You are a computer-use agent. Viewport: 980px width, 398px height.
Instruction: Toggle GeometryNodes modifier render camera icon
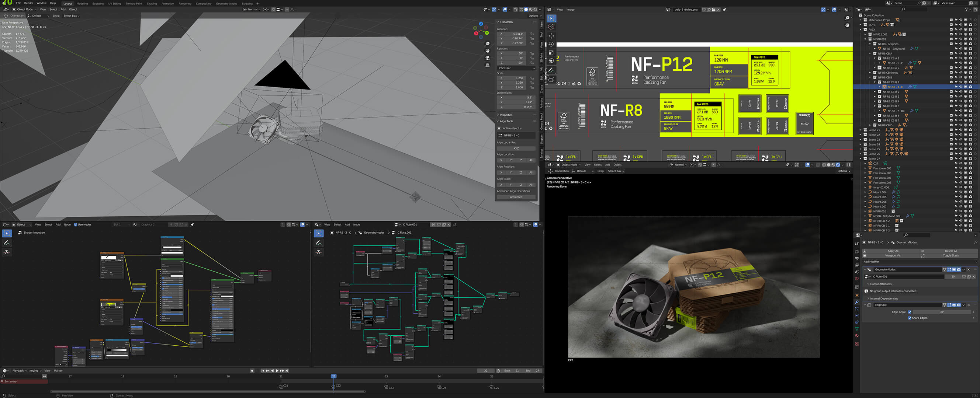coord(959,269)
